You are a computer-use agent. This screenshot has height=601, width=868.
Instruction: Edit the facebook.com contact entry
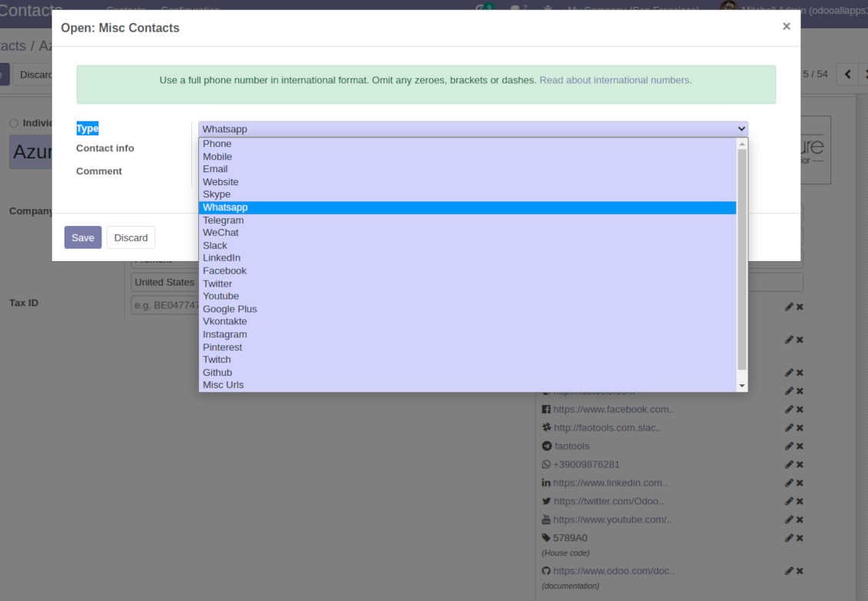[x=789, y=410]
